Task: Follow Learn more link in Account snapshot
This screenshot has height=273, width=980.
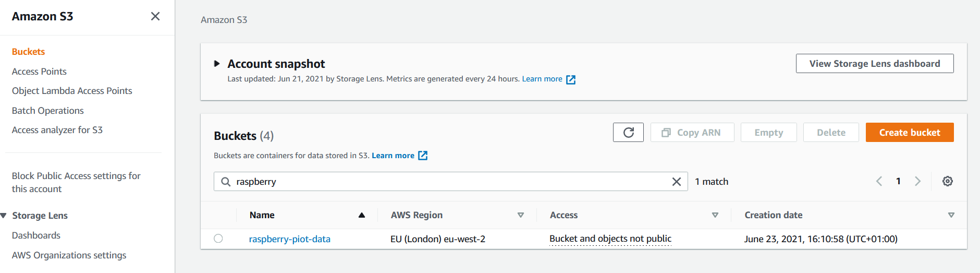Action: click(542, 79)
